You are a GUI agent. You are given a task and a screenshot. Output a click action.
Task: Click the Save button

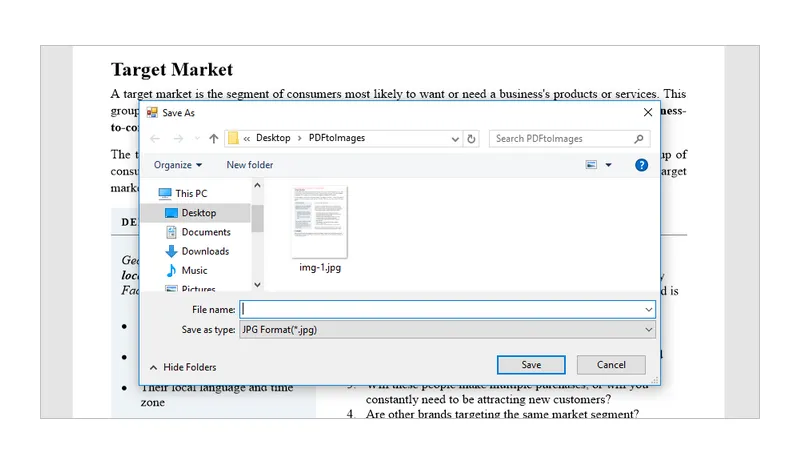531,365
